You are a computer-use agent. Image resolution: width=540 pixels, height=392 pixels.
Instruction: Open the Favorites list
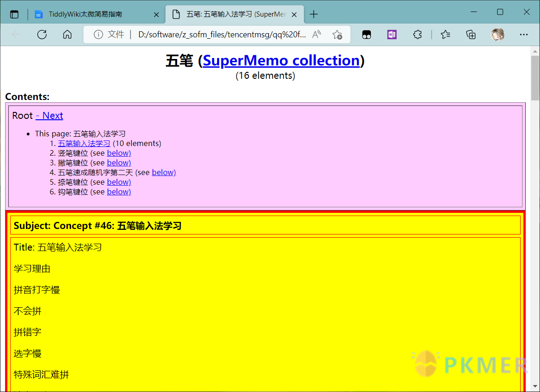tap(445, 35)
